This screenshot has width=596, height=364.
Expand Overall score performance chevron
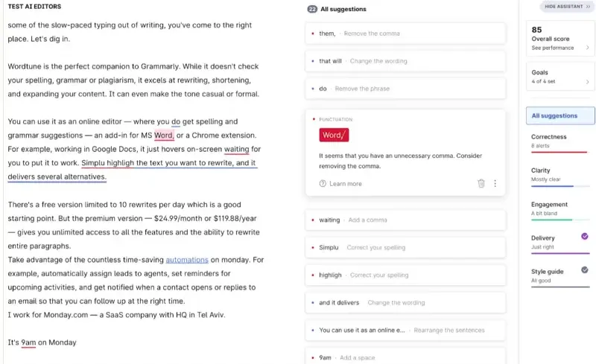[587, 48]
